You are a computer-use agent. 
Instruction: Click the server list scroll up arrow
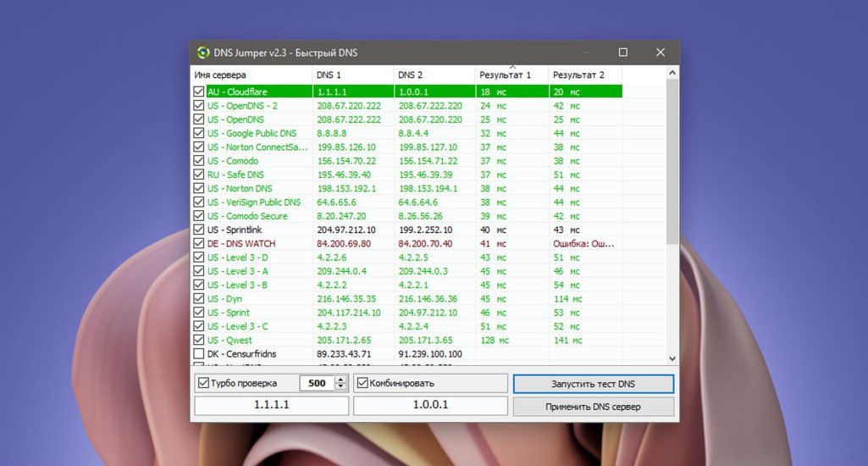pos(672,73)
